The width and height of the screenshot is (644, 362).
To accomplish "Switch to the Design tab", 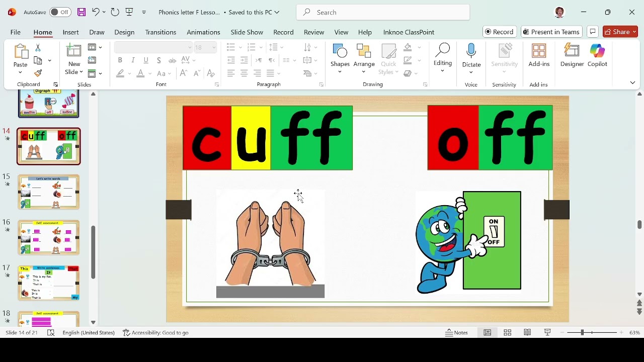I will [x=124, y=32].
